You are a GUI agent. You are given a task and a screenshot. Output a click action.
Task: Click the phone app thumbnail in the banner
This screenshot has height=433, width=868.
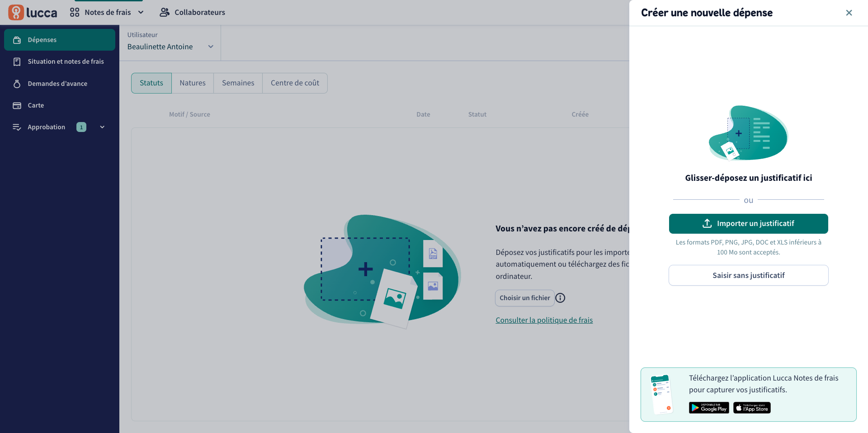click(x=662, y=395)
